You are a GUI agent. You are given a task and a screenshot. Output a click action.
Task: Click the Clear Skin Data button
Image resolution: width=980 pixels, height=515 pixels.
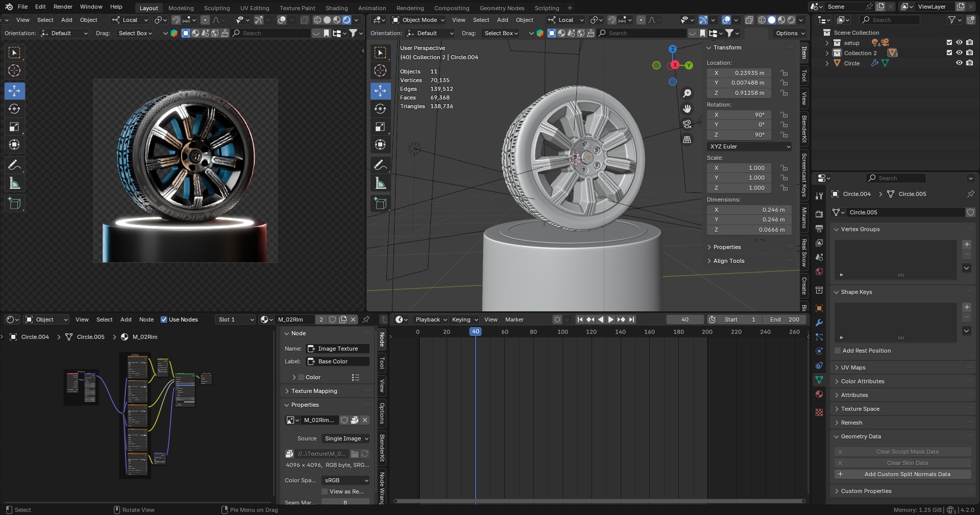[x=903, y=463]
